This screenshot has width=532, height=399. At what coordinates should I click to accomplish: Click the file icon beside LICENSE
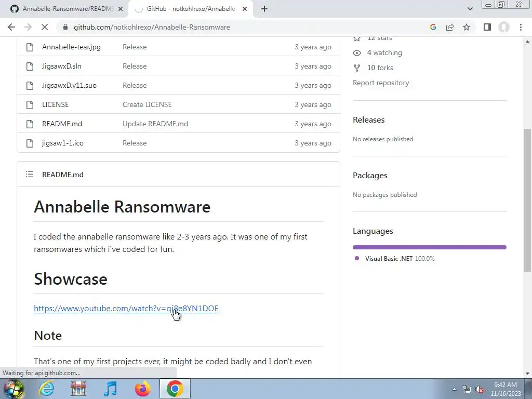click(x=30, y=105)
